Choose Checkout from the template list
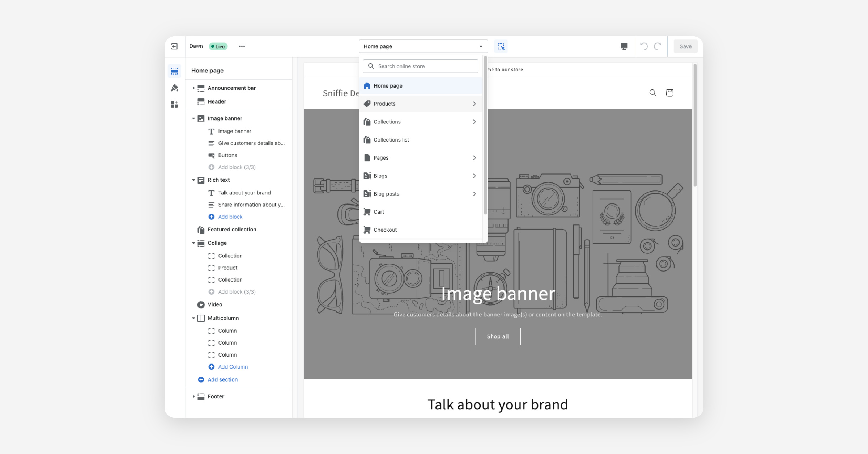The width and height of the screenshot is (868, 454). tap(385, 230)
